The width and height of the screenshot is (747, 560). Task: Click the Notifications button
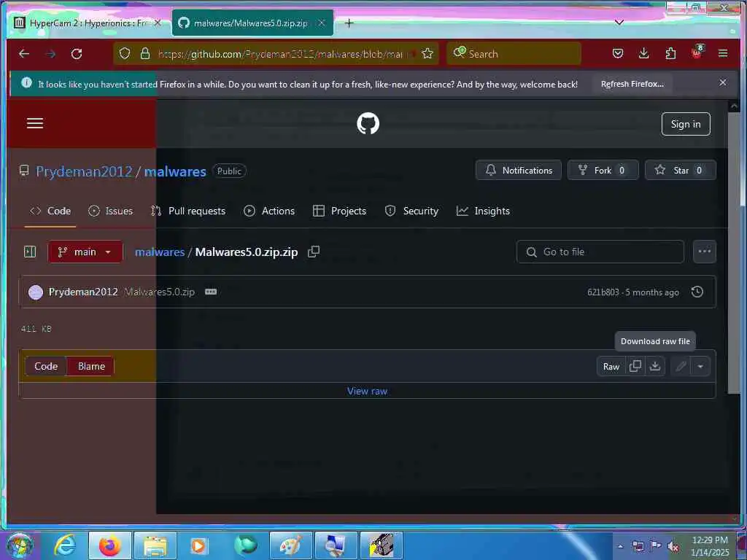(x=519, y=170)
